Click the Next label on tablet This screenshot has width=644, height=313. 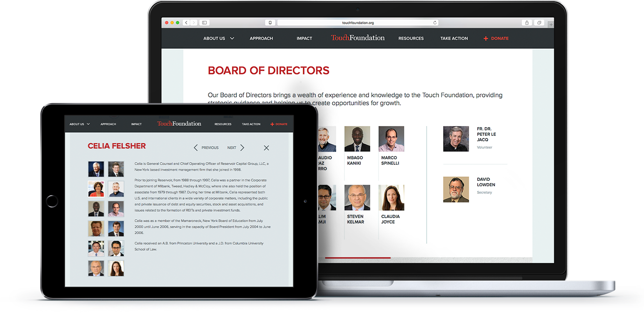(x=232, y=148)
